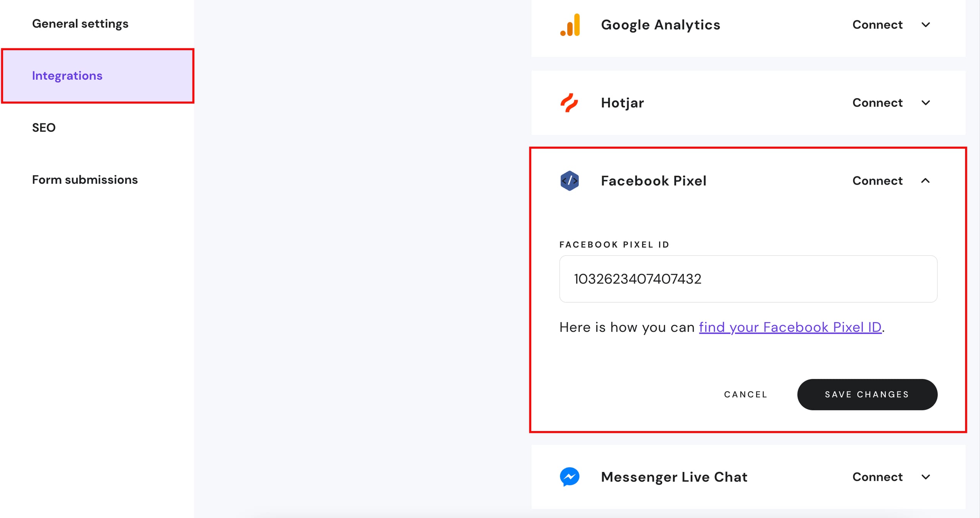This screenshot has height=518, width=980.
Task: Expand the Google Analytics section
Action: (x=926, y=25)
